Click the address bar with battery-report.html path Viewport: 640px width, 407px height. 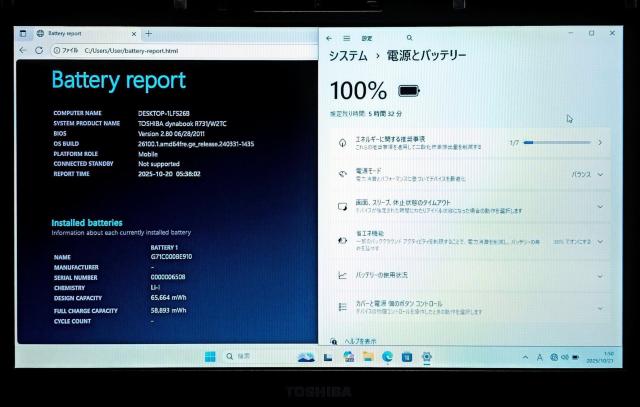point(130,50)
